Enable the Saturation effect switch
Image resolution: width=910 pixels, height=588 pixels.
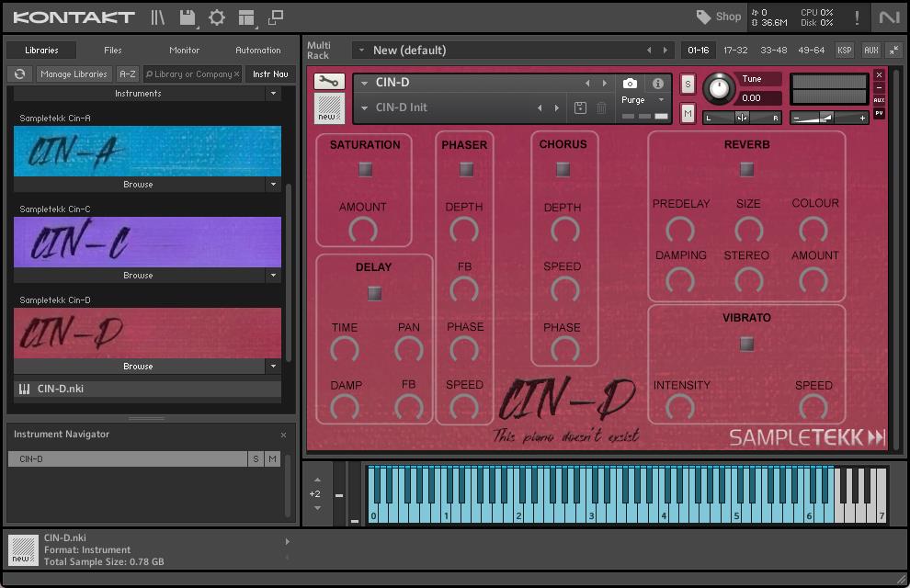(x=365, y=169)
